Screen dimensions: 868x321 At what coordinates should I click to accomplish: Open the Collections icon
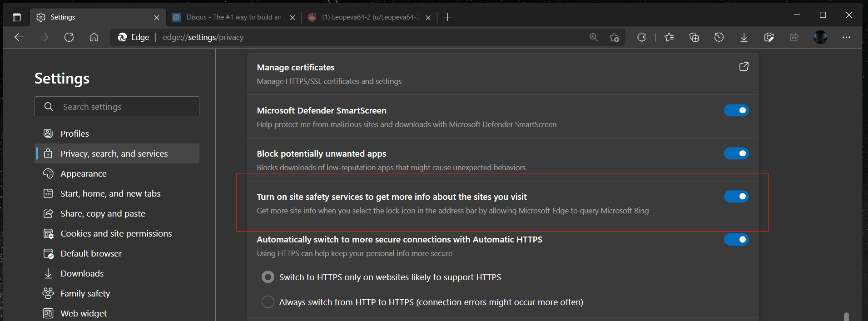(x=694, y=37)
